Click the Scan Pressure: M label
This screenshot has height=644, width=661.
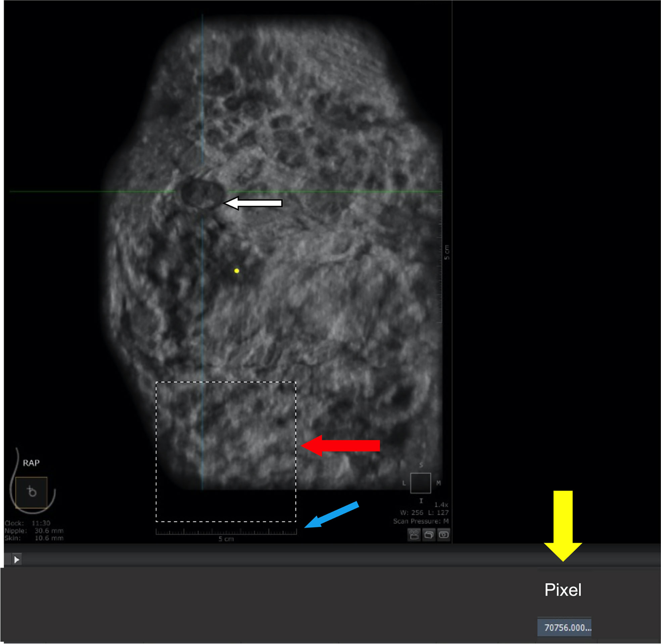pyautogui.click(x=421, y=521)
